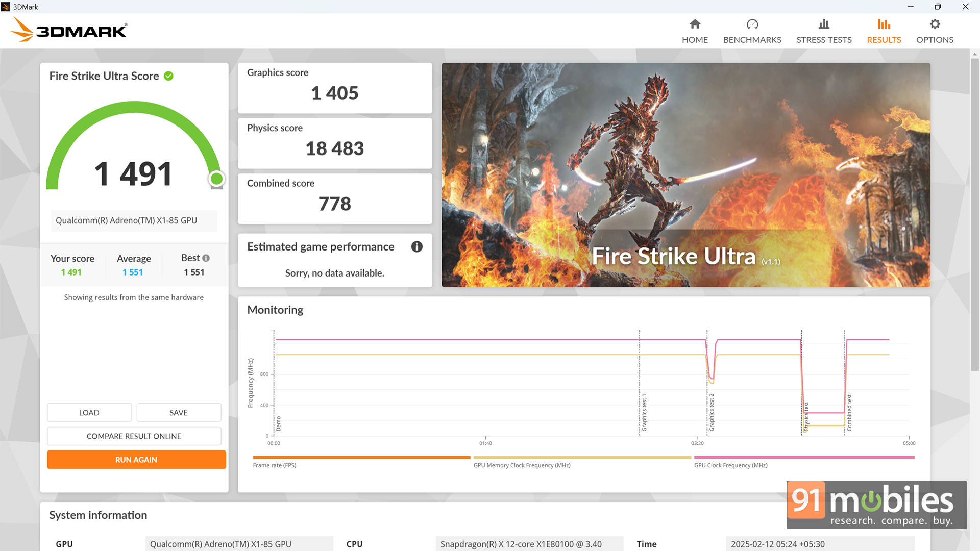Click the vertical scrollbar on the right
Screen dimensions: 980x551
[x=974, y=214]
